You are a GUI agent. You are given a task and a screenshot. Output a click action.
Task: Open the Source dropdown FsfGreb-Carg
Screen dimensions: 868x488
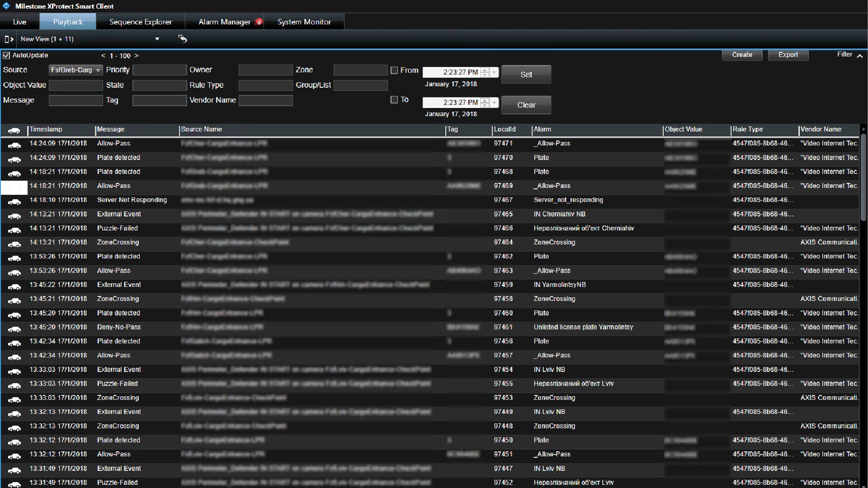click(75, 70)
